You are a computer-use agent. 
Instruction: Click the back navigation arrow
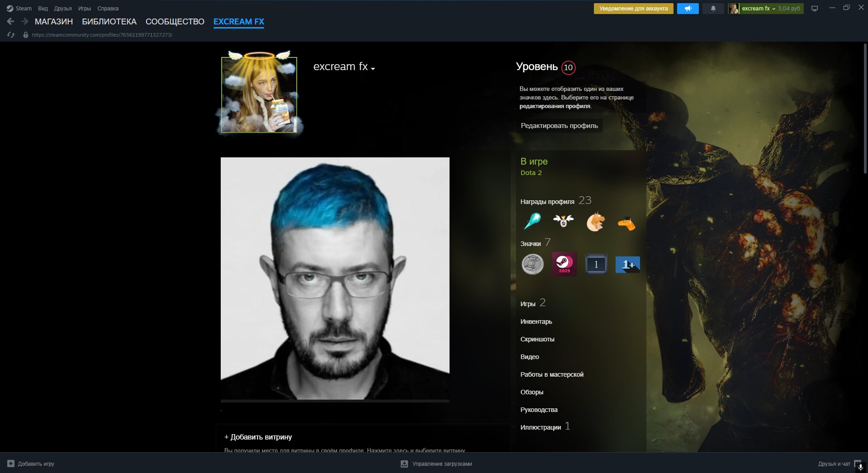(x=10, y=21)
